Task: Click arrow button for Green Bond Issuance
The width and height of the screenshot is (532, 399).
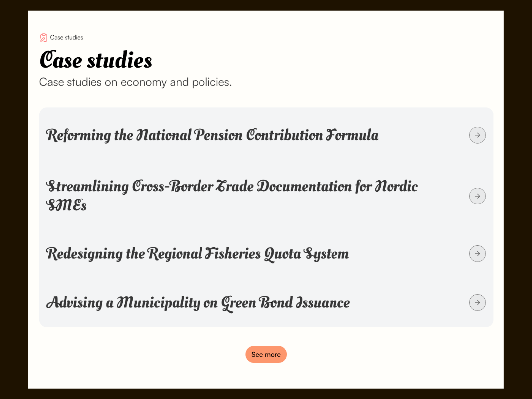Action: pos(477,302)
